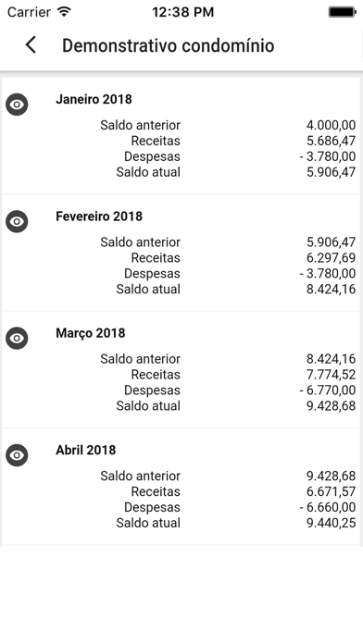Tap the back arrow in header

[31, 44]
